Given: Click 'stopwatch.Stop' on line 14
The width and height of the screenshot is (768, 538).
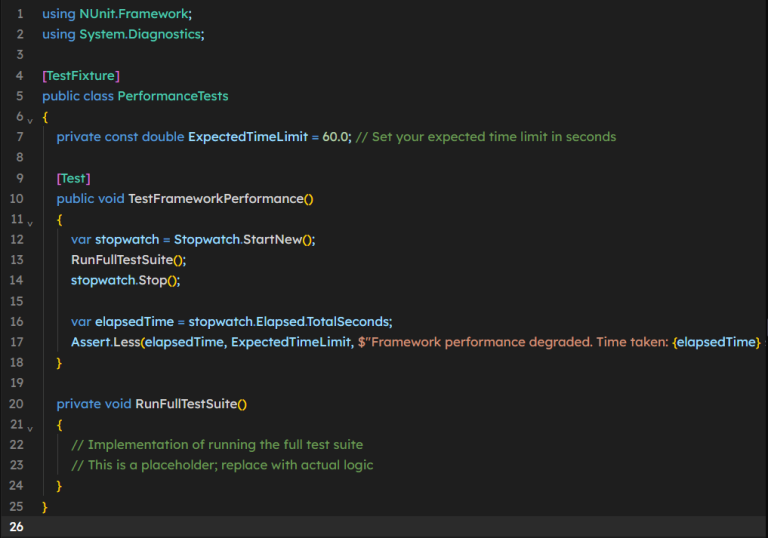Looking at the screenshot, I should (119, 280).
